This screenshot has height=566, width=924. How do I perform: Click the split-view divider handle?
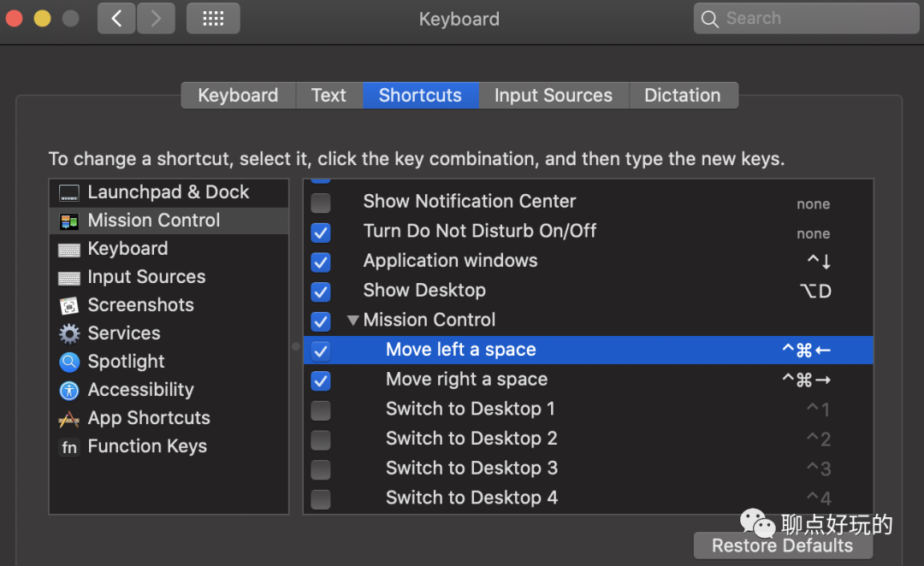pyautogui.click(x=296, y=346)
